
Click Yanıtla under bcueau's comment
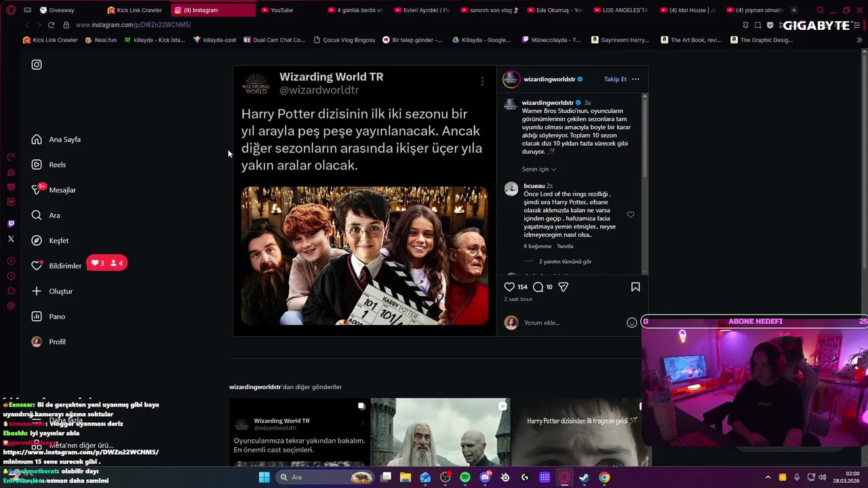[565, 247]
